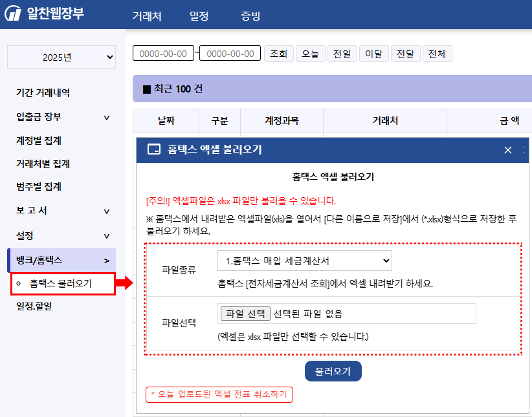Expand the 설정 menu
This screenshot has width=532, height=417.
(x=62, y=235)
